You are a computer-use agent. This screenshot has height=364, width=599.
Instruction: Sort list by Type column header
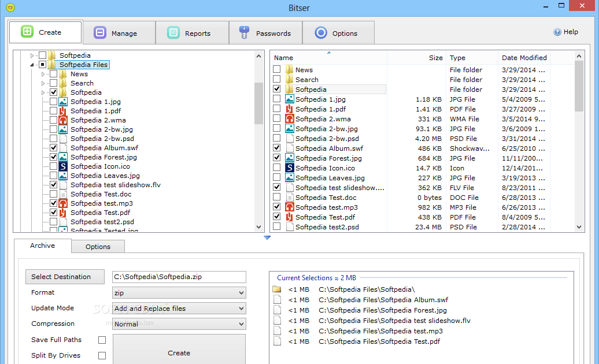tap(472, 58)
